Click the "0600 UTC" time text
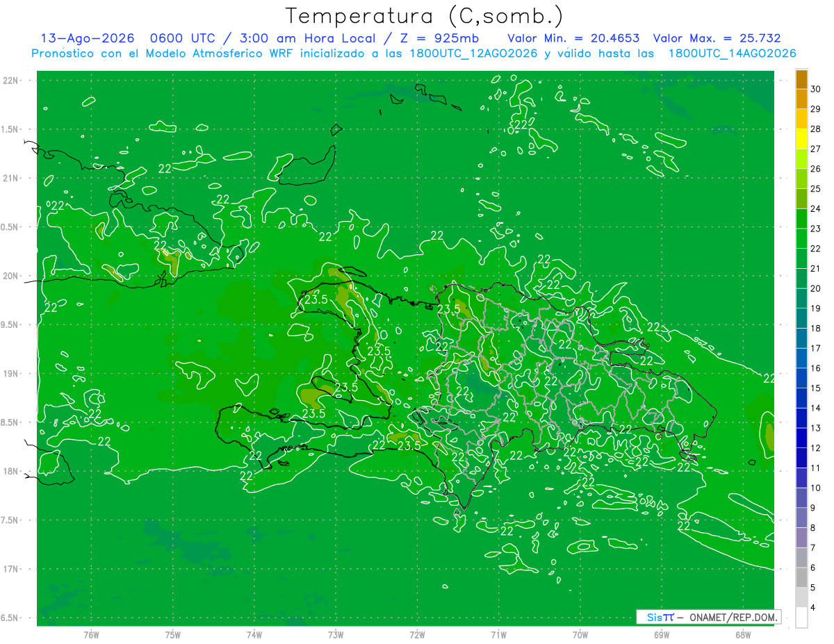The image size is (834, 644). point(182,39)
